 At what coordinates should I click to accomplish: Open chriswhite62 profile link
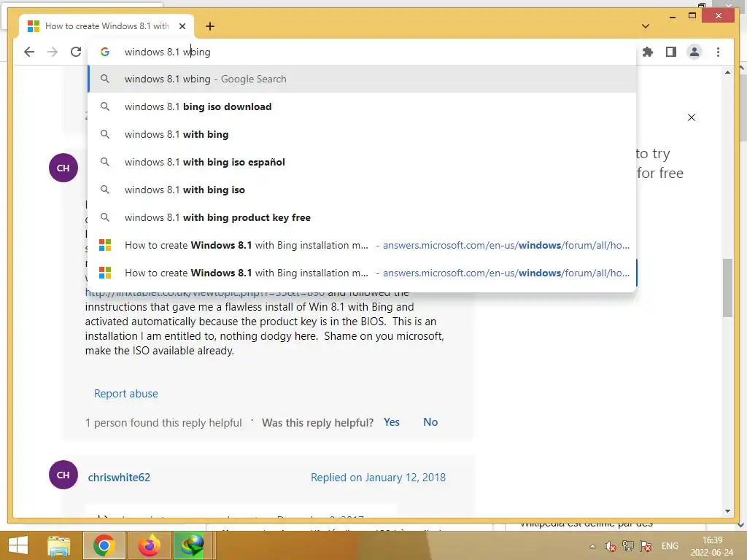click(x=119, y=478)
